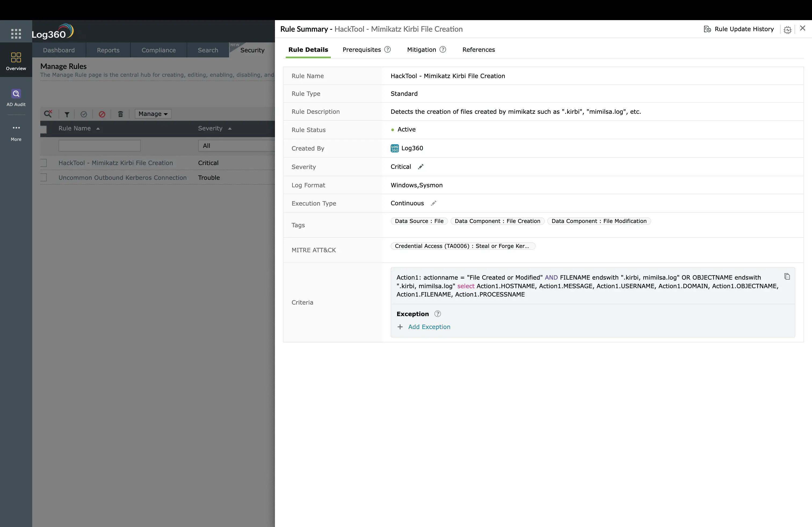Viewport: 812px width, 527px height.
Task: Click the Active rule status value
Action: pos(406,130)
